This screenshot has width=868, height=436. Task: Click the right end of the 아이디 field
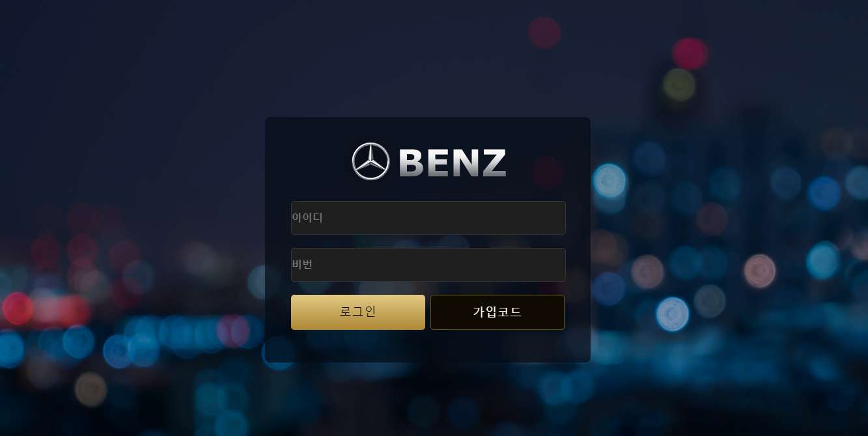click(553, 218)
